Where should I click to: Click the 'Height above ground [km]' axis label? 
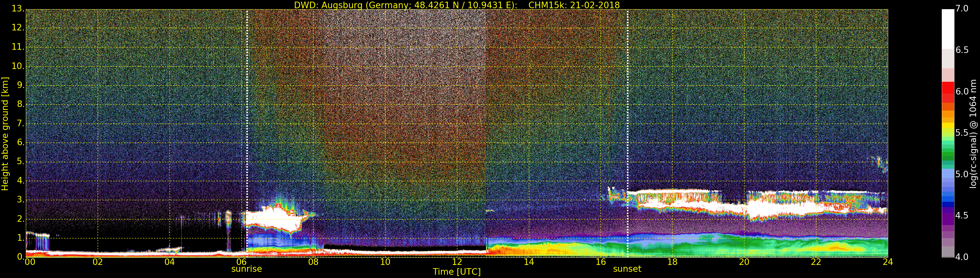point(5,134)
